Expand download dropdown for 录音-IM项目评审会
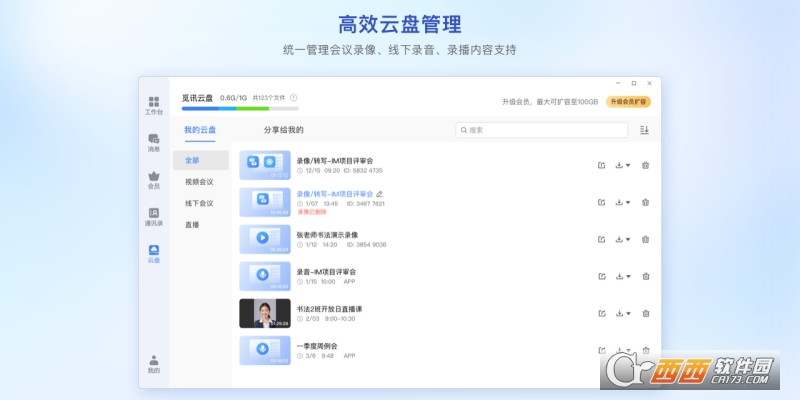The height and width of the screenshot is (400, 800). (x=623, y=276)
